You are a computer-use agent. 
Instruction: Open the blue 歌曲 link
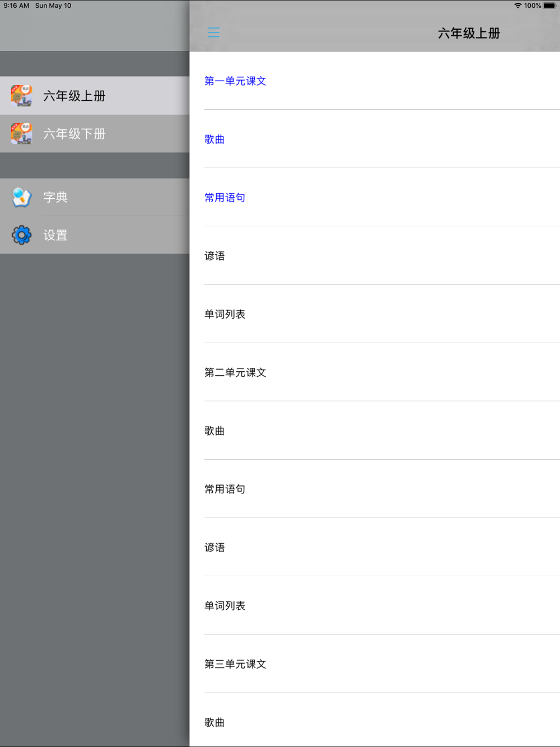click(214, 139)
